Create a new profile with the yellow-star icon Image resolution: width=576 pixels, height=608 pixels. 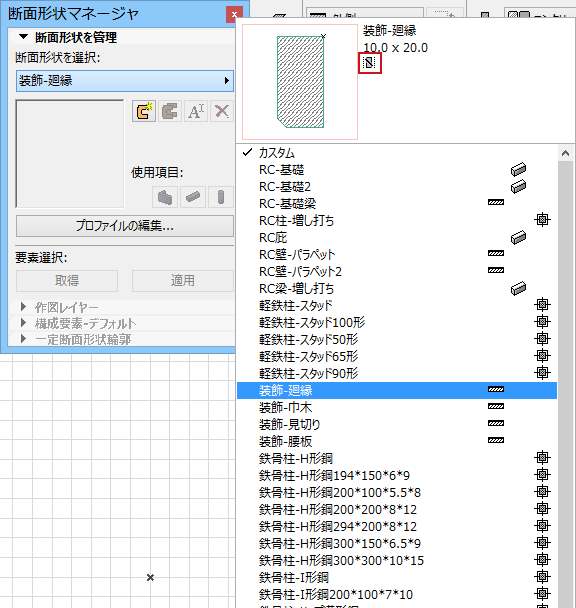144,111
